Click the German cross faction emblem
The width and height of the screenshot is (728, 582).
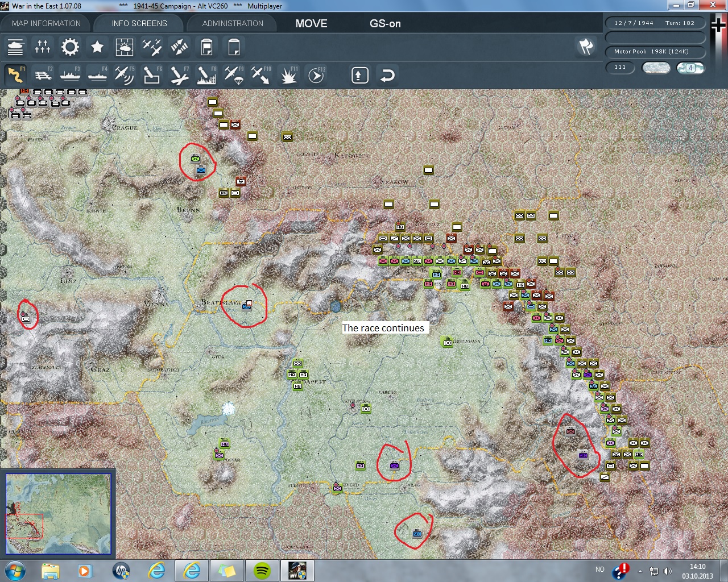point(718,26)
